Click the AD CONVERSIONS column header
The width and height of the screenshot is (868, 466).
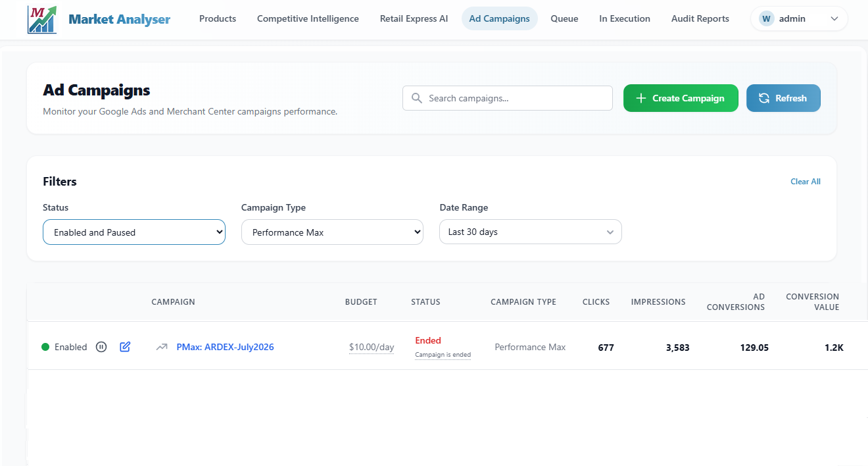[x=736, y=302]
